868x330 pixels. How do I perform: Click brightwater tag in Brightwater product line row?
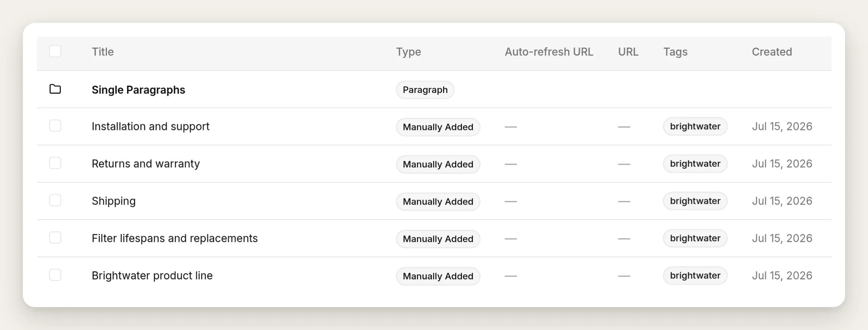tap(695, 276)
